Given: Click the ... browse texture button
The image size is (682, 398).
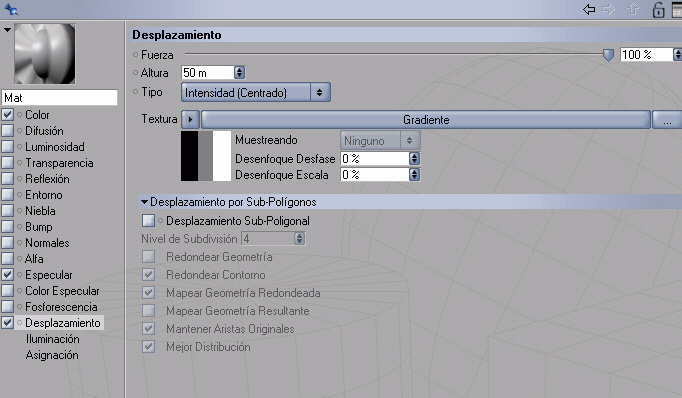Looking at the screenshot, I should [x=667, y=120].
